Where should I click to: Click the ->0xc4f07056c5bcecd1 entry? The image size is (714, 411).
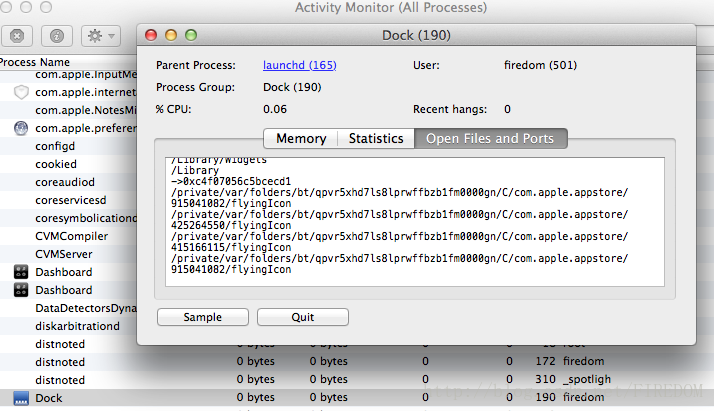[x=231, y=182]
